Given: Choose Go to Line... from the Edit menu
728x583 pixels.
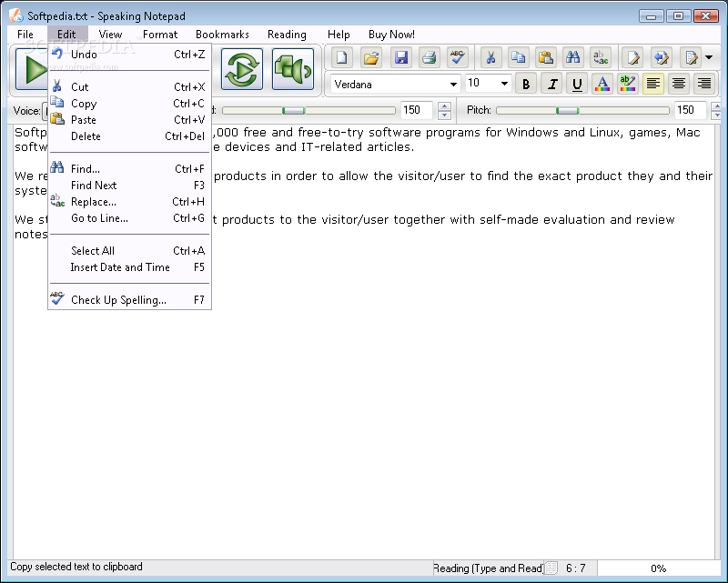Looking at the screenshot, I should [129, 218].
